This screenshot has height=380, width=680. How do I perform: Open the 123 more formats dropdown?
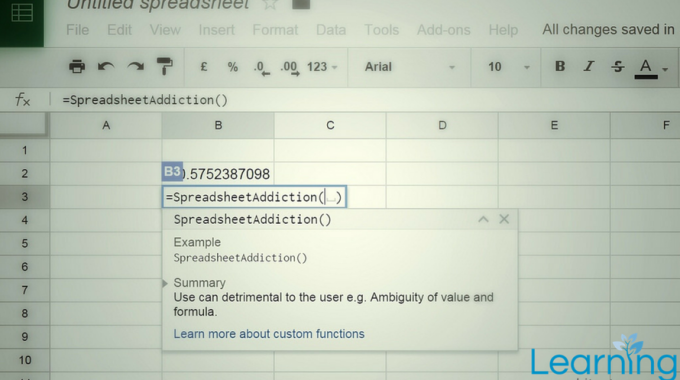(x=322, y=67)
